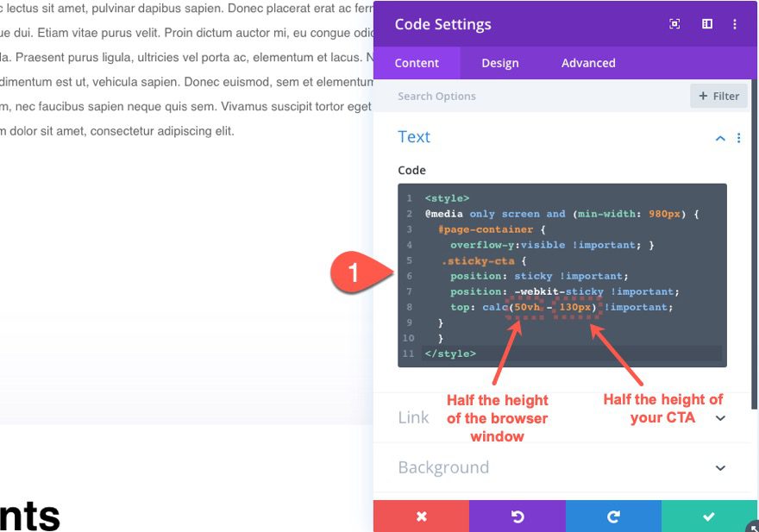Open the Text section options menu icon
The width and height of the screenshot is (759, 532).
pyautogui.click(x=739, y=138)
